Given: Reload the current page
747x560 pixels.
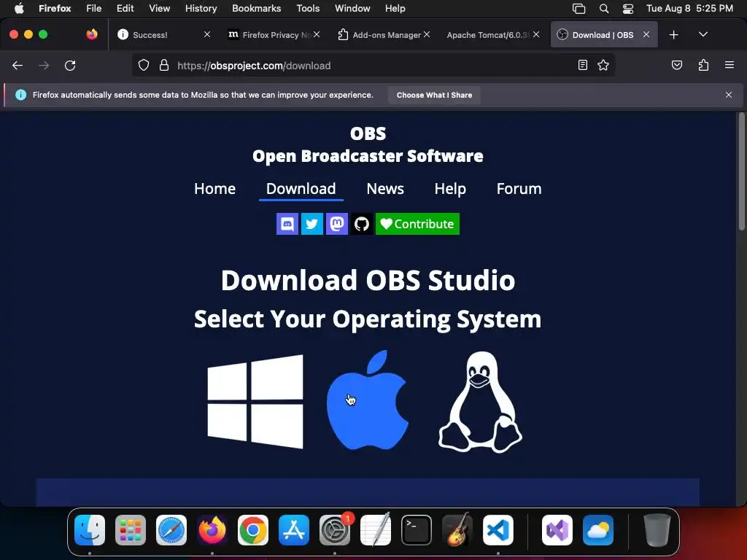Looking at the screenshot, I should coord(70,65).
